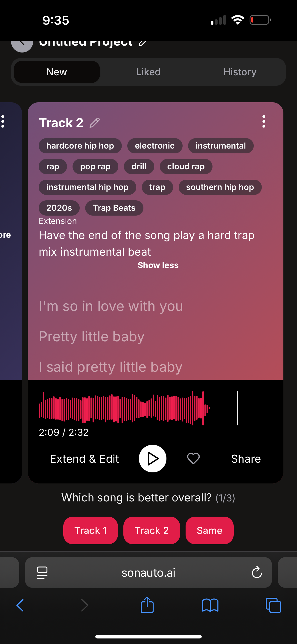Go back with the round chevron button
Image resolution: width=297 pixels, height=644 pixels.
click(x=22, y=43)
